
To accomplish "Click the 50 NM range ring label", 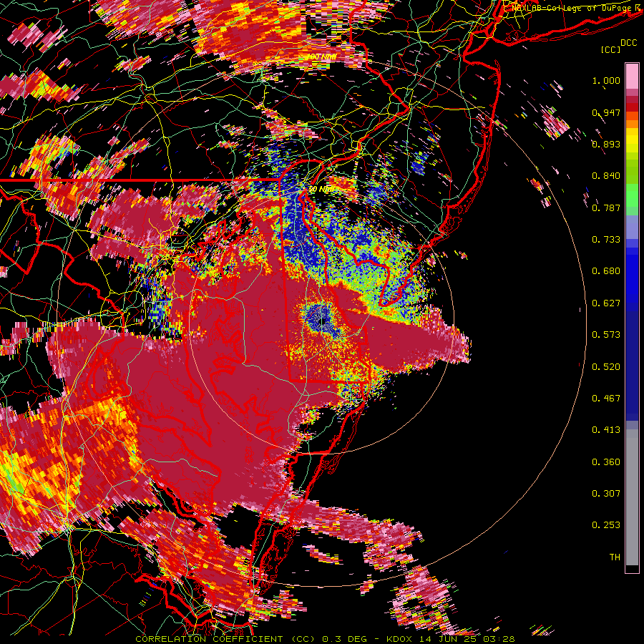I will pos(321,190).
